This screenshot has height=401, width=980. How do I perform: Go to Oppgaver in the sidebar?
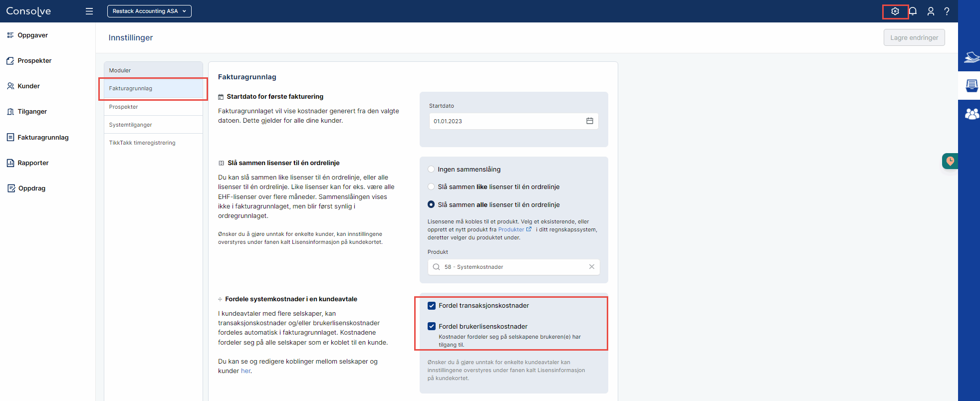point(32,35)
